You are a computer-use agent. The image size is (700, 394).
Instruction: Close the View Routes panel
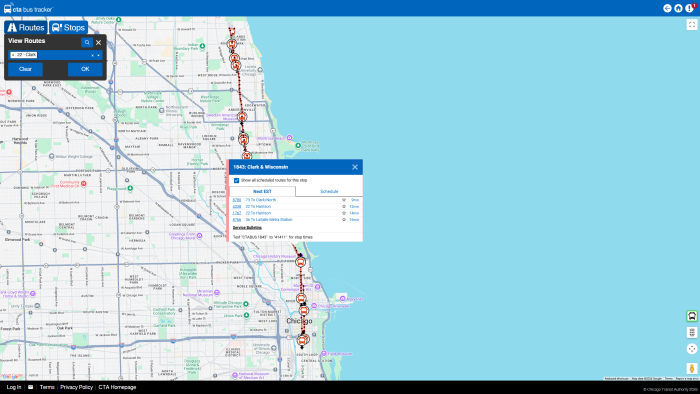(99, 42)
